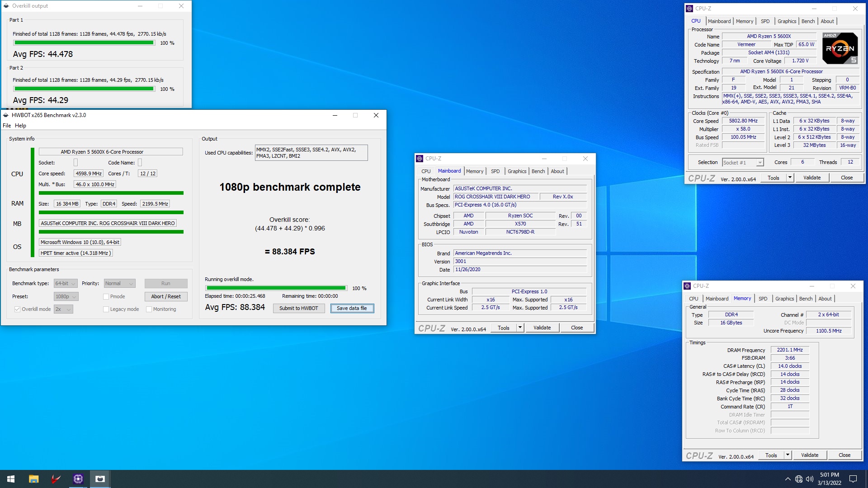This screenshot has width=868, height=488.
Task: Open SPD tab in CPU-Z Mainboard window
Action: [495, 171]
